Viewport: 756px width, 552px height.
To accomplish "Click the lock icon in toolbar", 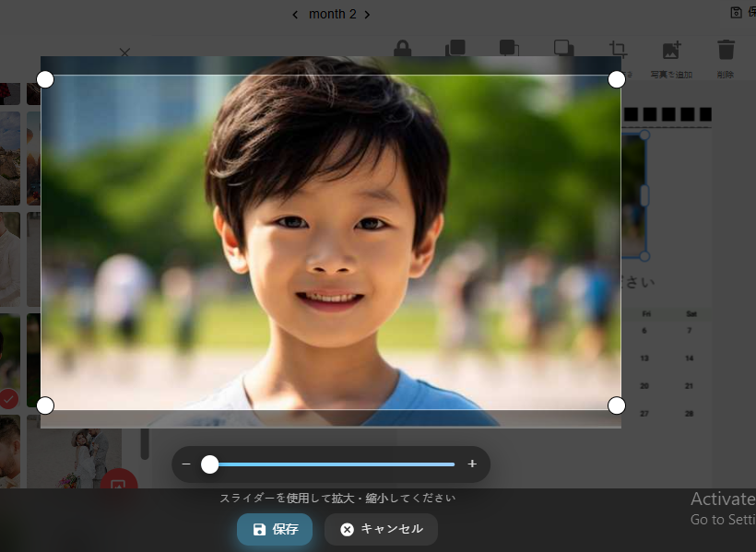I will coord(402,48).
